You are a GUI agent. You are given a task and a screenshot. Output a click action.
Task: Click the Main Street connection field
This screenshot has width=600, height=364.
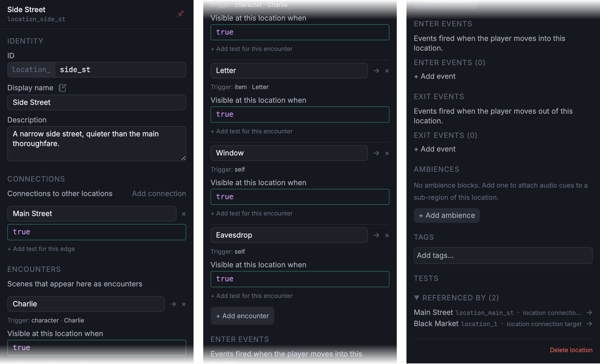(x=92, y=214)
